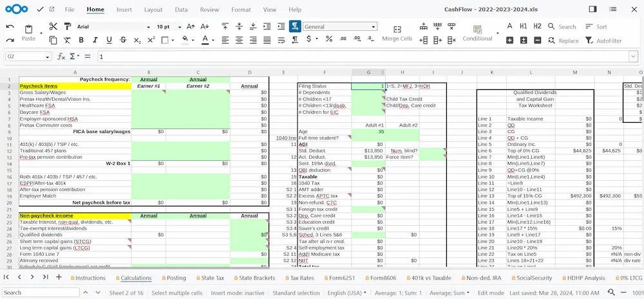Switch to the Data tab
644x299 pixels.
[x=181, y=10]
